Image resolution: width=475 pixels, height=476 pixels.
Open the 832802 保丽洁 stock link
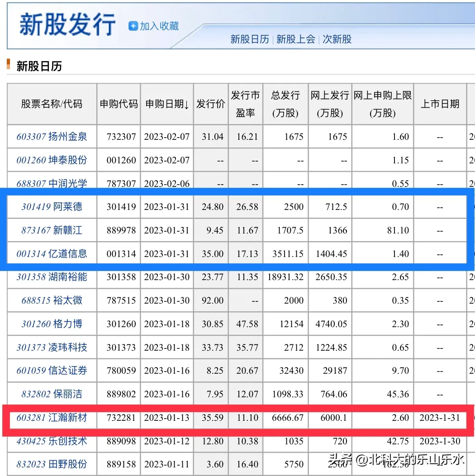pos(52,394)
